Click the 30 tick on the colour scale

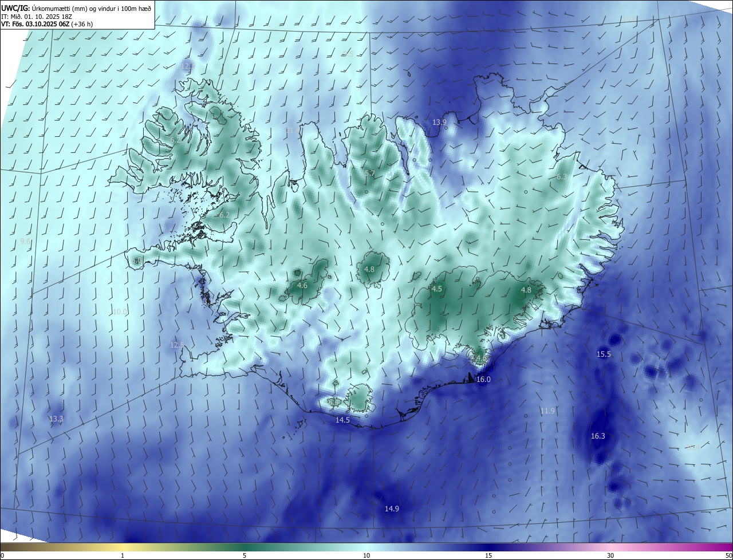click(610, 556)
